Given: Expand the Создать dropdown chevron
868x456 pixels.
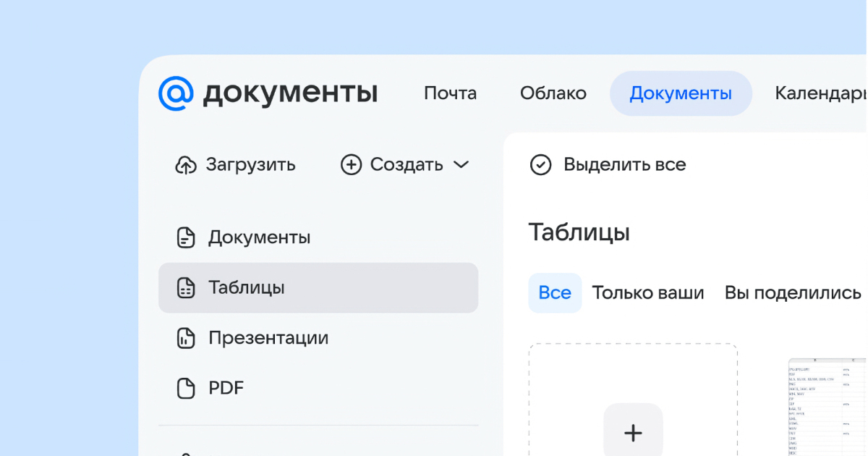Looking at the screenshot, I should pos(461,165).
